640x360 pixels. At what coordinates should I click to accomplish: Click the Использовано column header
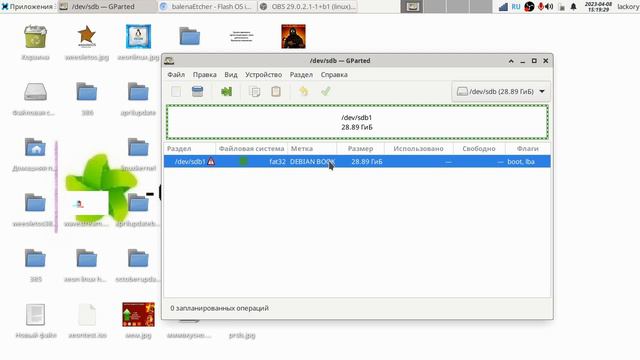tap(418, 149)
